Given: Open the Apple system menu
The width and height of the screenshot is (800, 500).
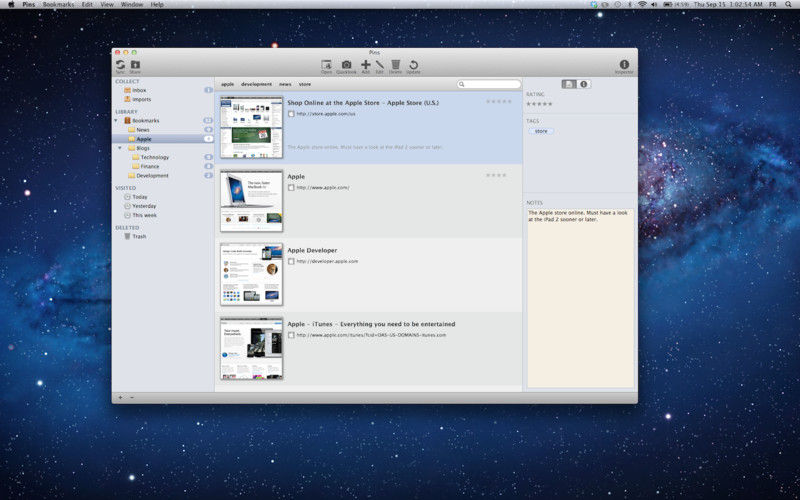Looking at the screenshot, I should (11, 5).
